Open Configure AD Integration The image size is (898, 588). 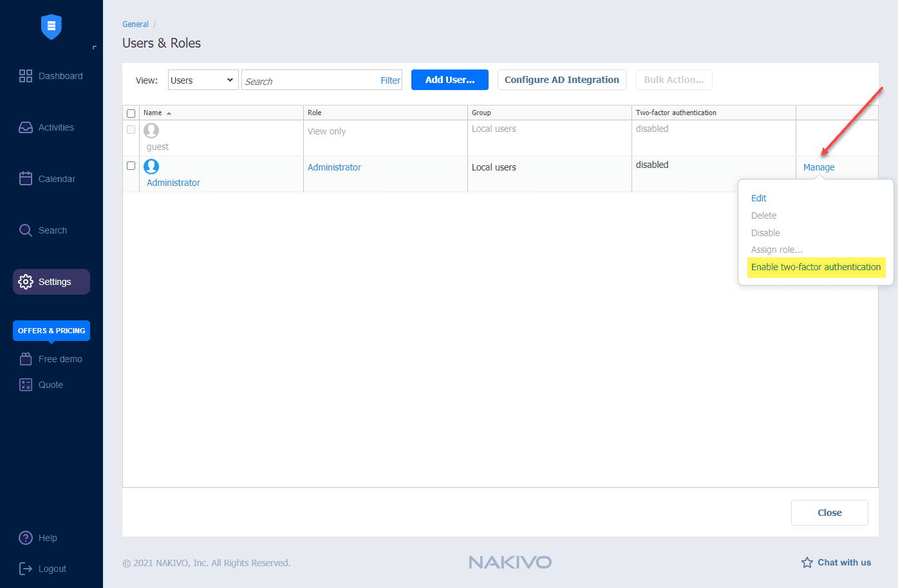pyautogui.click(x=561, y=79)
